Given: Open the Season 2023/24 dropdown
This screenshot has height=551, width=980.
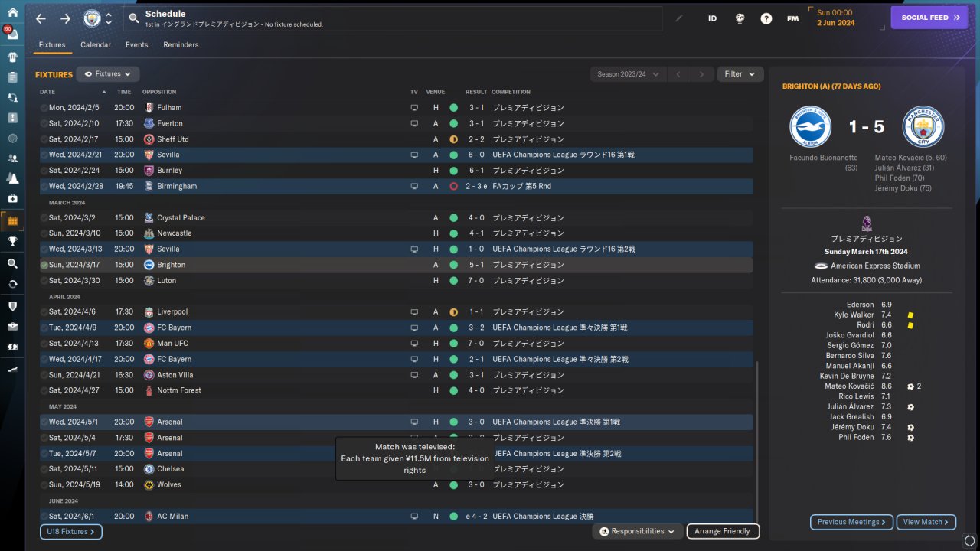Looking at the screenshot, I should pyautogui.click(x=628, y=74).
